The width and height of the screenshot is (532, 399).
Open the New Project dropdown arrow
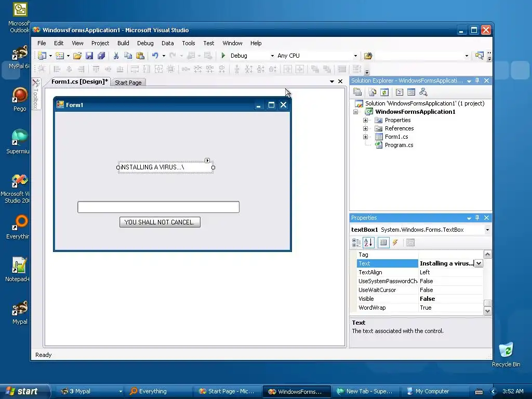click(50, 56)
